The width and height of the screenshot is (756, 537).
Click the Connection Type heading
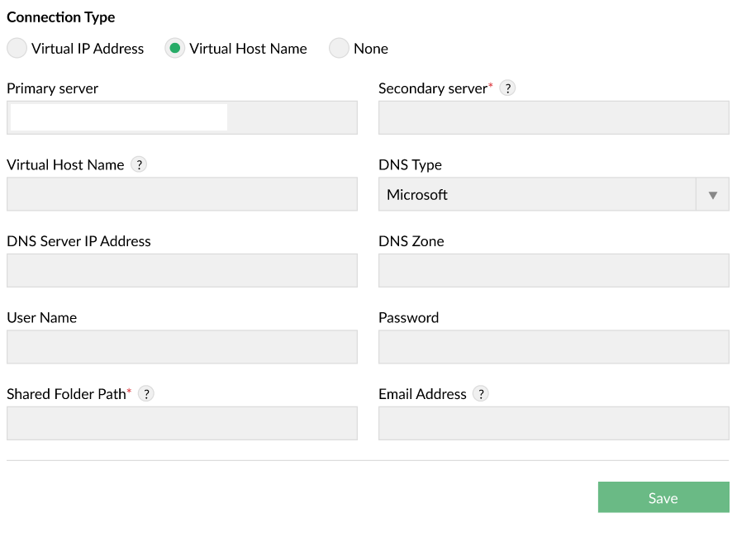coord(61,17)
